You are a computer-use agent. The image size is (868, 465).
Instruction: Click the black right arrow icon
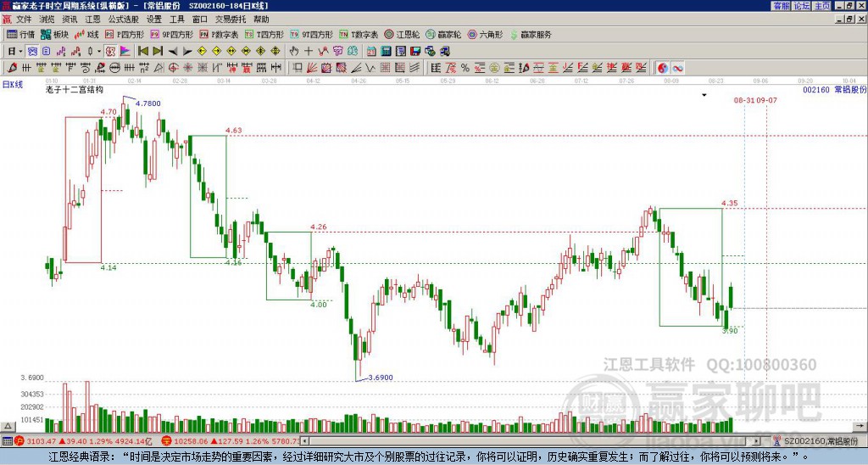click(x=187, y=52)
